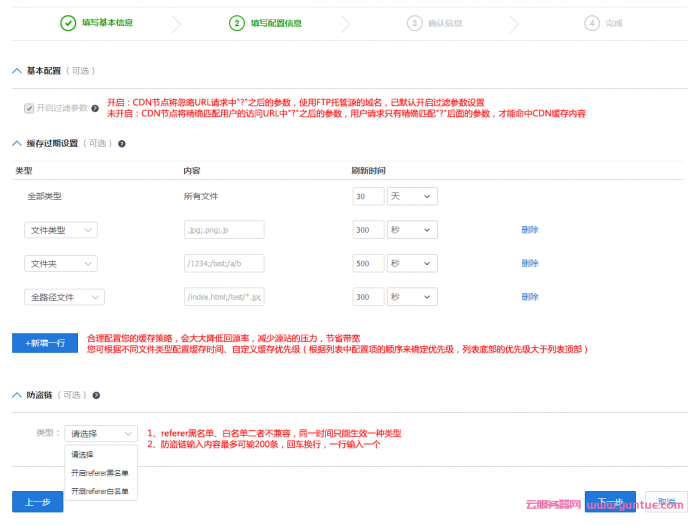Collapse the 缓存过期设置 section
The width and height of the screenshot is (700, 527).
tap(16, 144)
